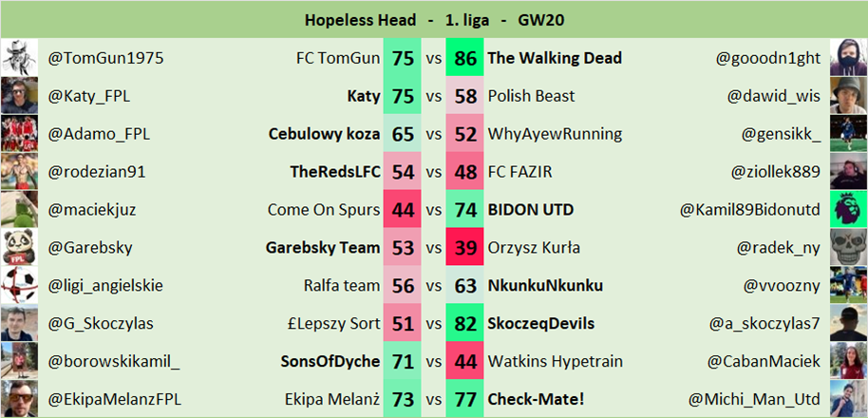868x418 pixels.
Task: Click the avatar beside @G_Skoczylas
Action: pos(19,324)
